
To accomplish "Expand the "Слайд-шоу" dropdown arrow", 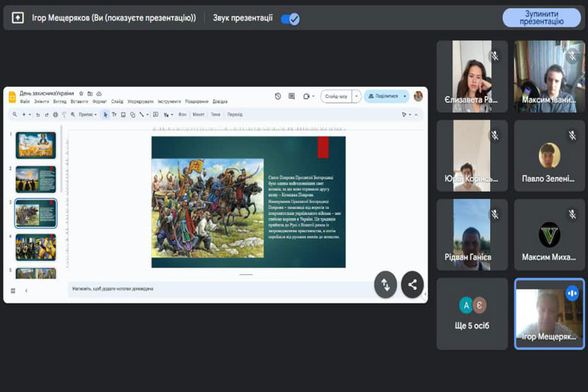I will (356, 96).
